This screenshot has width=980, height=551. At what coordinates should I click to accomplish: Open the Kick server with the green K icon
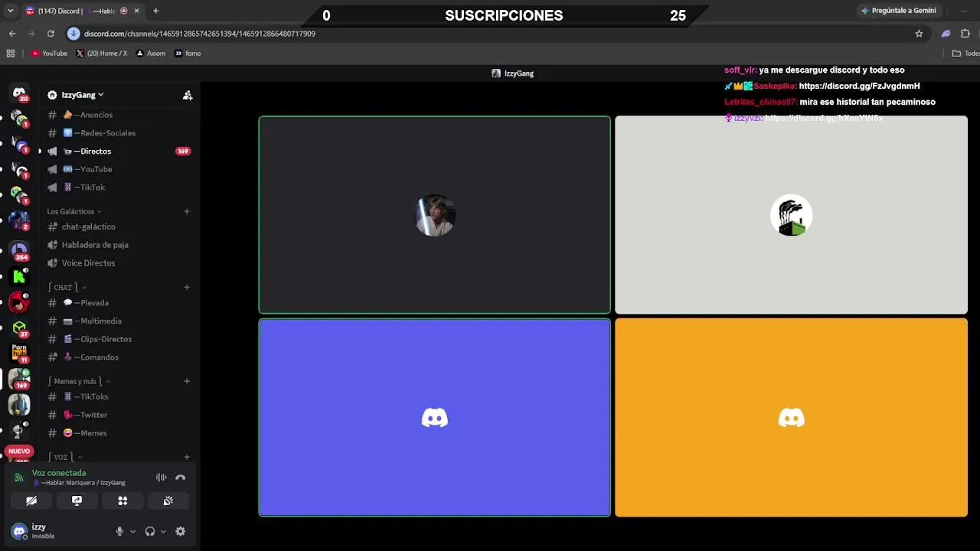tap(19, 276)
